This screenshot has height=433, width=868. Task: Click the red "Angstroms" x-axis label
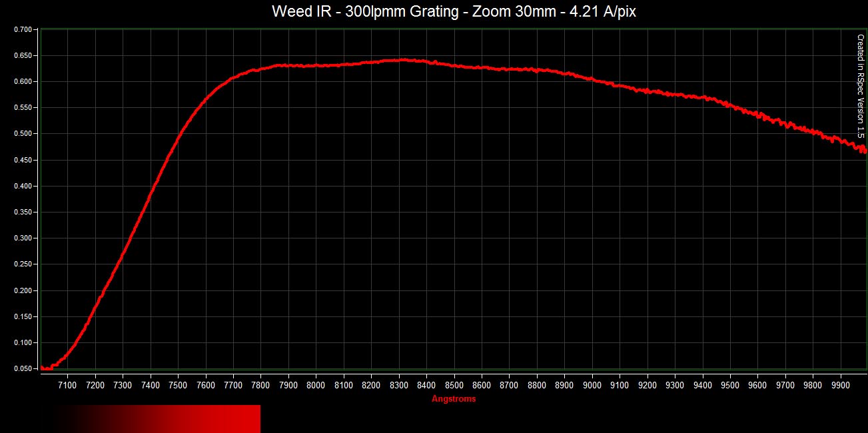coord(454,399)
